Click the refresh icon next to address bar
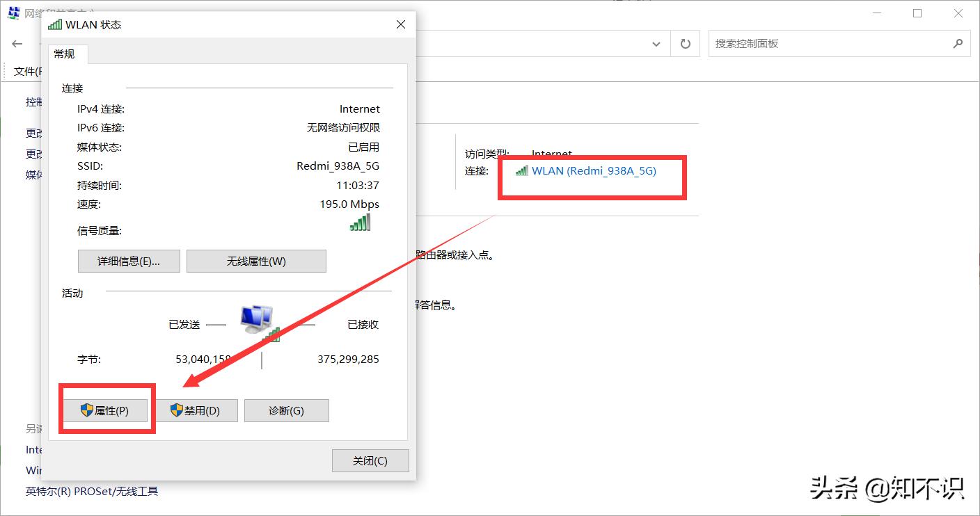Image resolution: width=980 pixels, height=516 pixels. [x=685, y=43]
